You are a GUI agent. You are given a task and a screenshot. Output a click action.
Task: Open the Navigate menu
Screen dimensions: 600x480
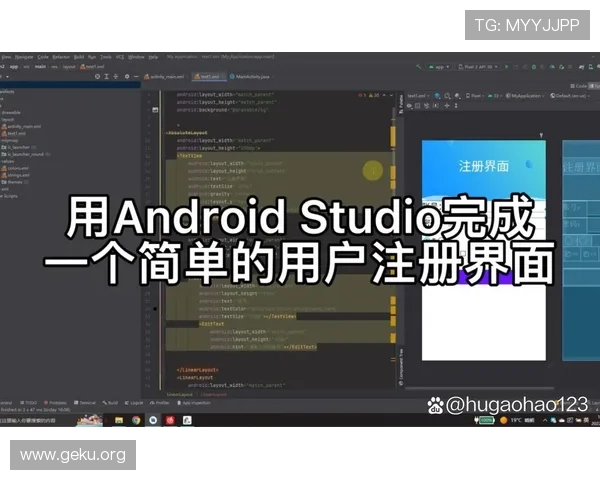pos(24,57)
